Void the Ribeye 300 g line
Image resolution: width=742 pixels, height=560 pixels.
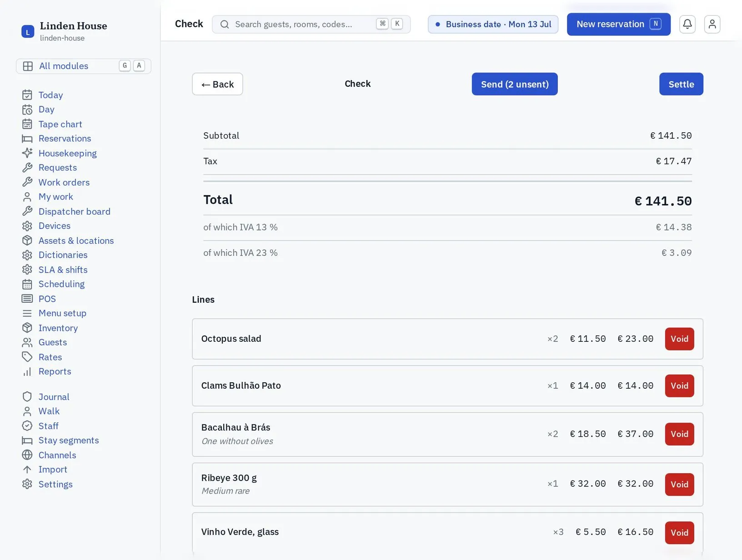[679, 485]
